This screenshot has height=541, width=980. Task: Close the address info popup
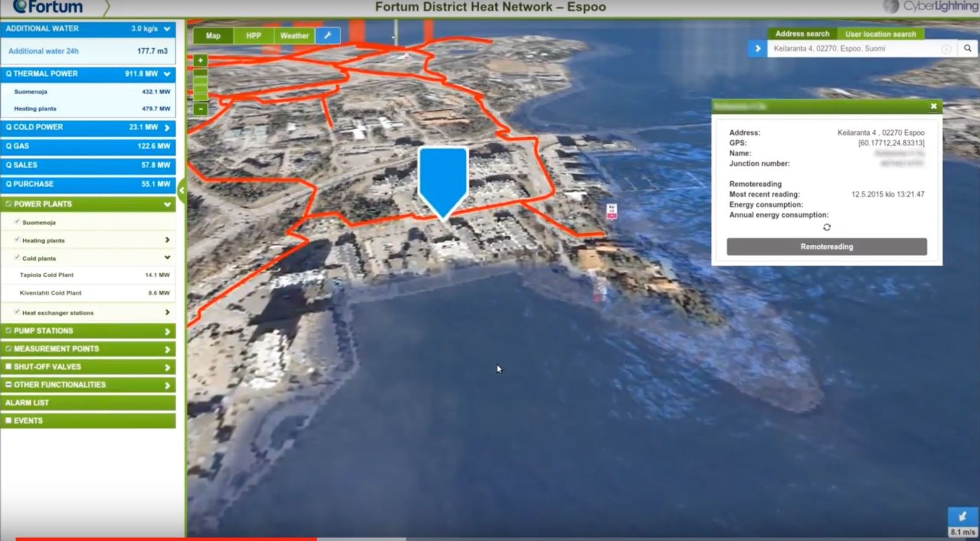933,106
